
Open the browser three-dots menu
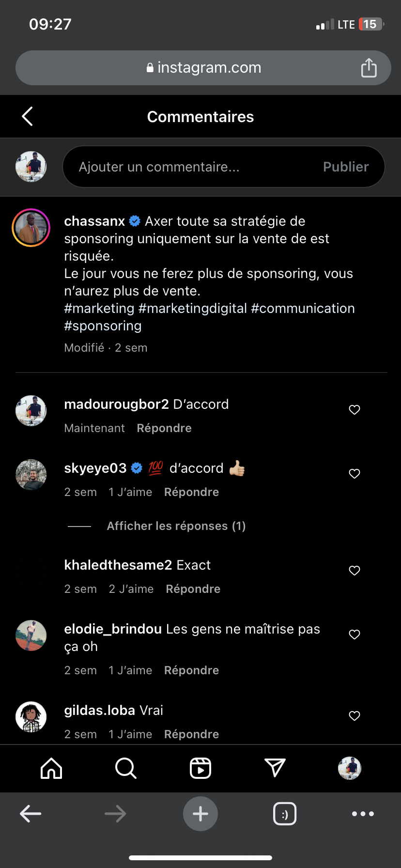click(x=363, y=814)
